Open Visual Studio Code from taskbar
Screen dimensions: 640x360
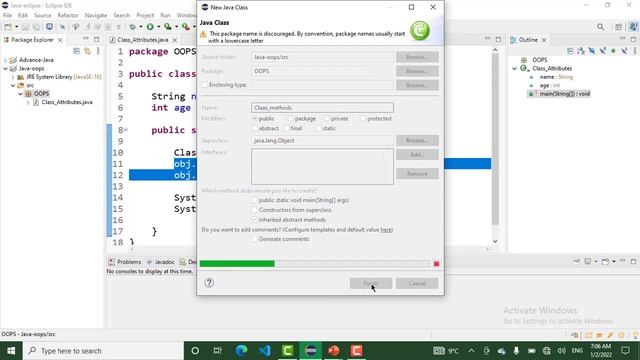[x=264, y=351]
